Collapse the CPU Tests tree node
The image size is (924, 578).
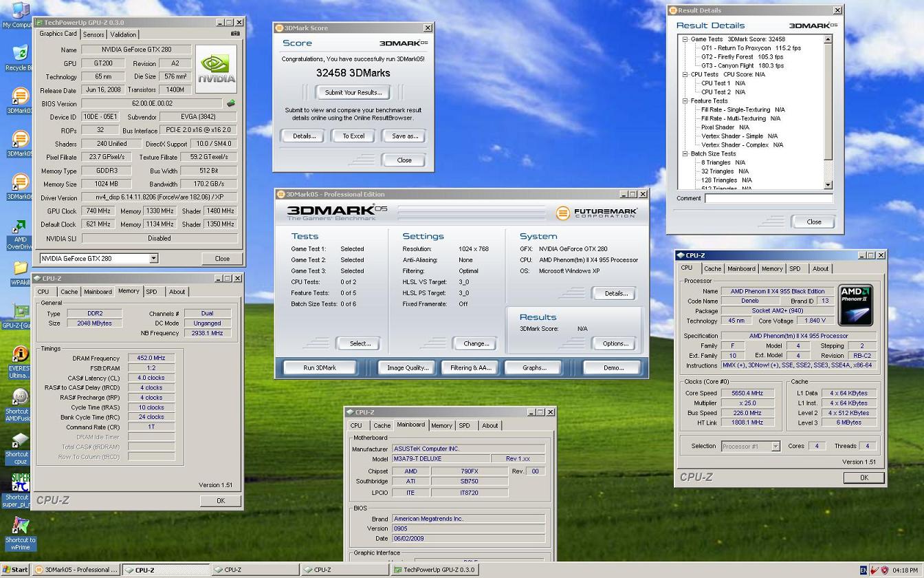point(685,74)
